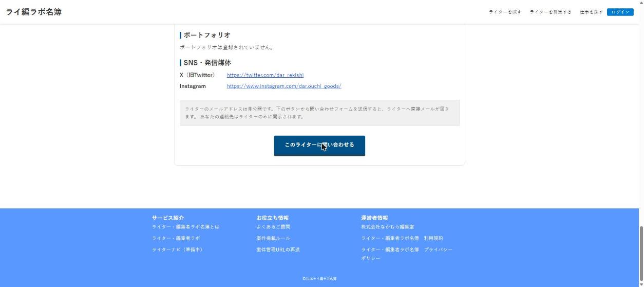Click the X(旧Twitter) label
Viewport: 644px width, 287px height.
click(197, 75)
